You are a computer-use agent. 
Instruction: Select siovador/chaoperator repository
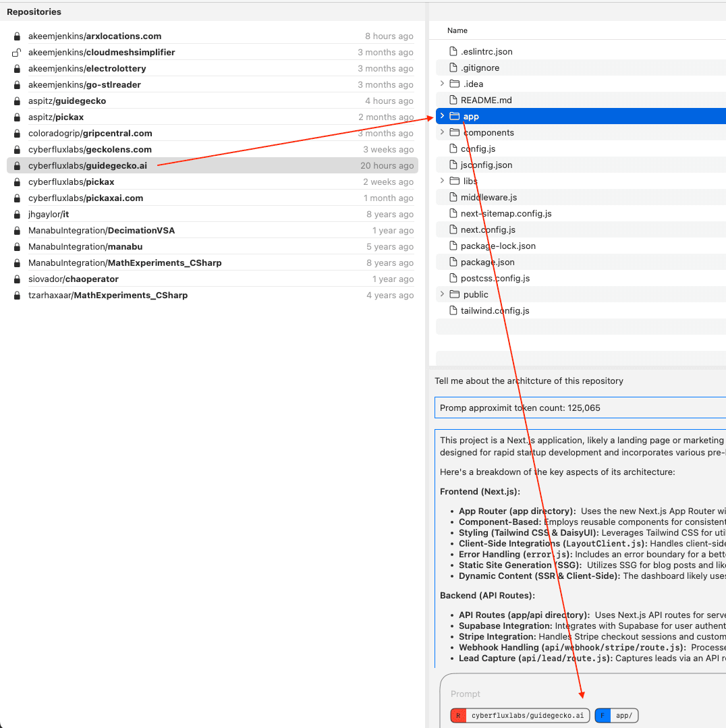point(73,279)
